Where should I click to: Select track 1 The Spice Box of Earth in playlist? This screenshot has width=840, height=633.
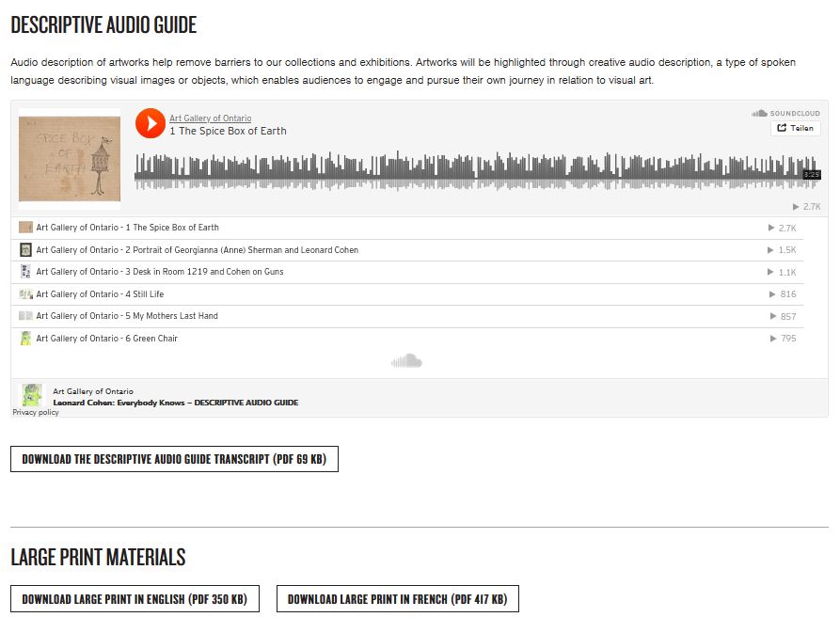coord(407,228)
